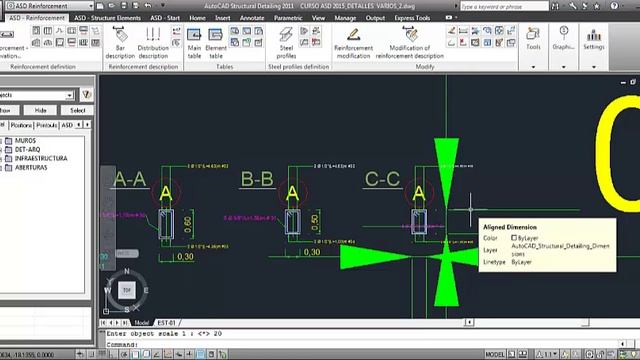Select the DET-ARQ tree item
The width and height of the screenshot is (640, 360).
click(x=27, y=149)
